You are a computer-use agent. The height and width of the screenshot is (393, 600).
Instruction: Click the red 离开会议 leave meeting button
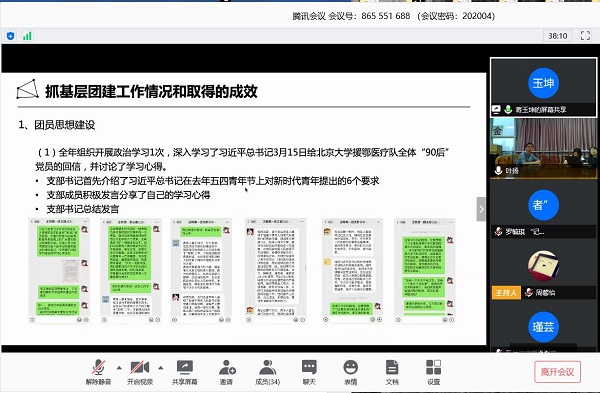558,372
